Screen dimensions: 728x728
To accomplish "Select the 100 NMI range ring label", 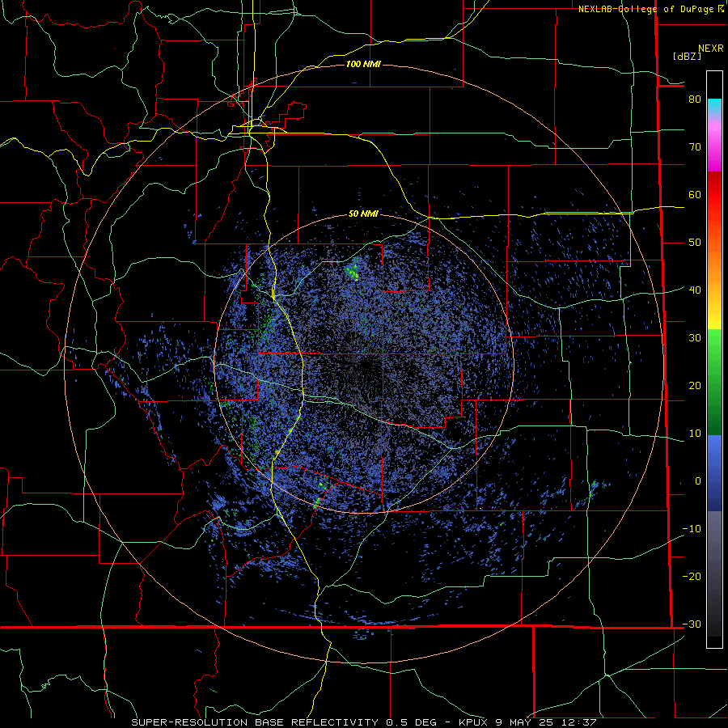I will tap(363, 64).
